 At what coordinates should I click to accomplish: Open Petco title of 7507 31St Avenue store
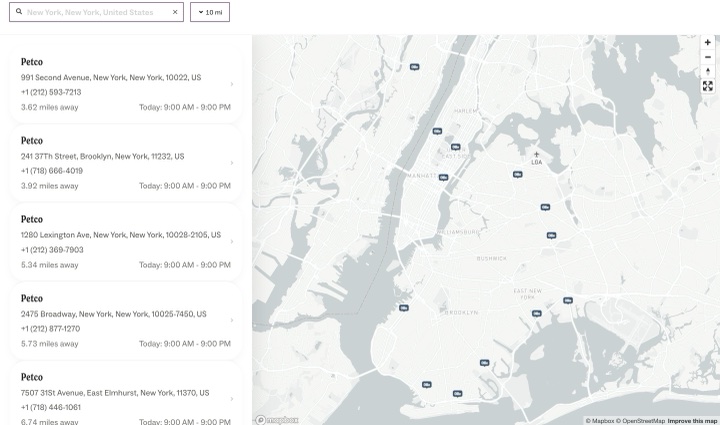pyautogui.click(x=32, y=377)
